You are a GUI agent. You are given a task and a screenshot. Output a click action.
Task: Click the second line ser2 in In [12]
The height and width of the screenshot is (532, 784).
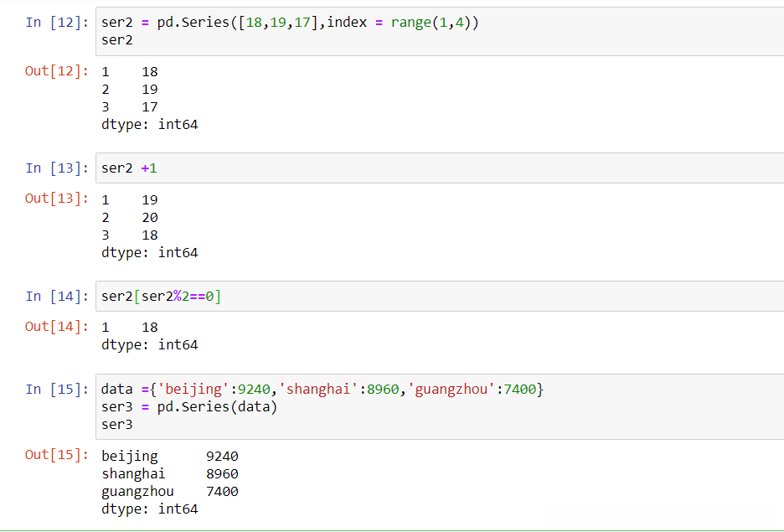(x=117, y=40)
